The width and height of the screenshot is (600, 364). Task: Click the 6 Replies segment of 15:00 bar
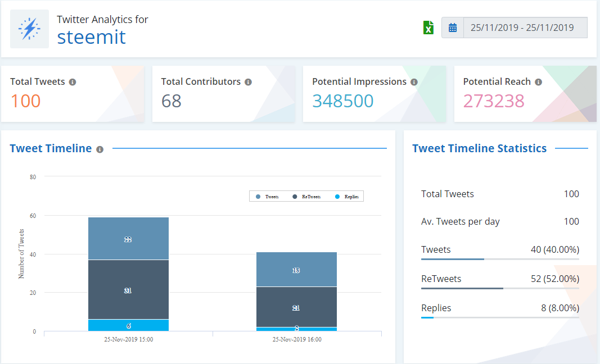[x=129, y=325]
